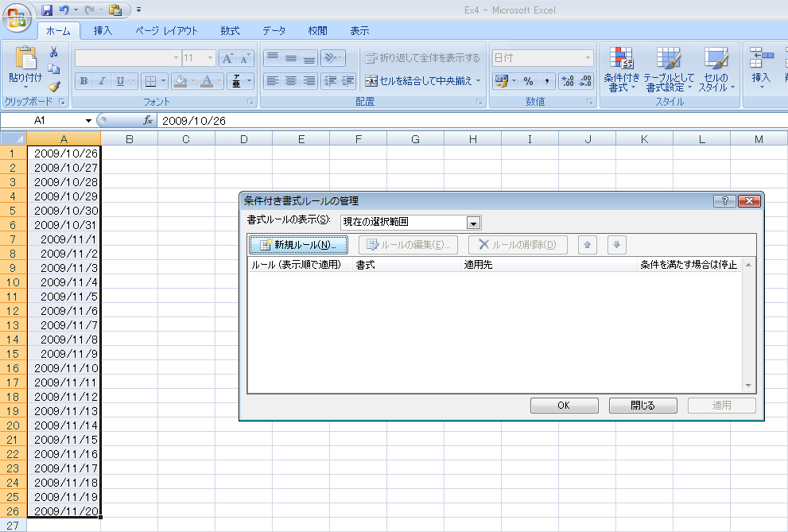
Task: Move rule up with the arrow button
Action: (588, 245)
